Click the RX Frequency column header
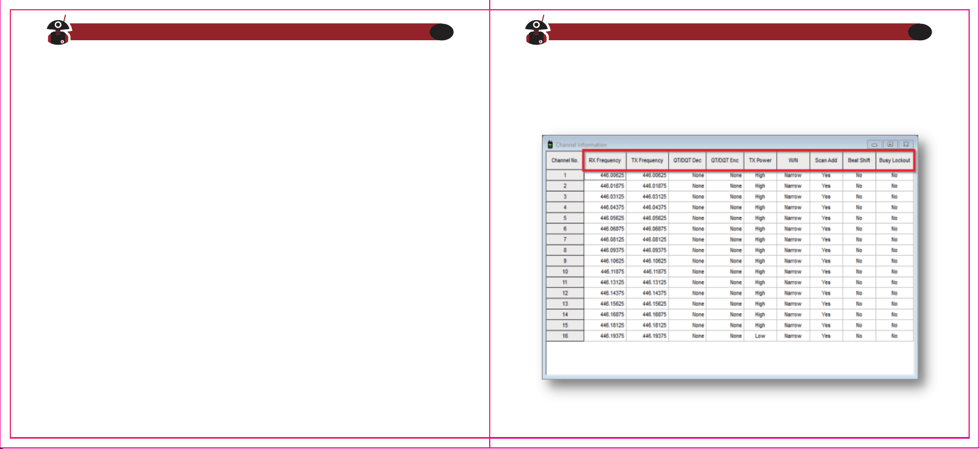The image size is (980, 449). [x=604, y=160]
